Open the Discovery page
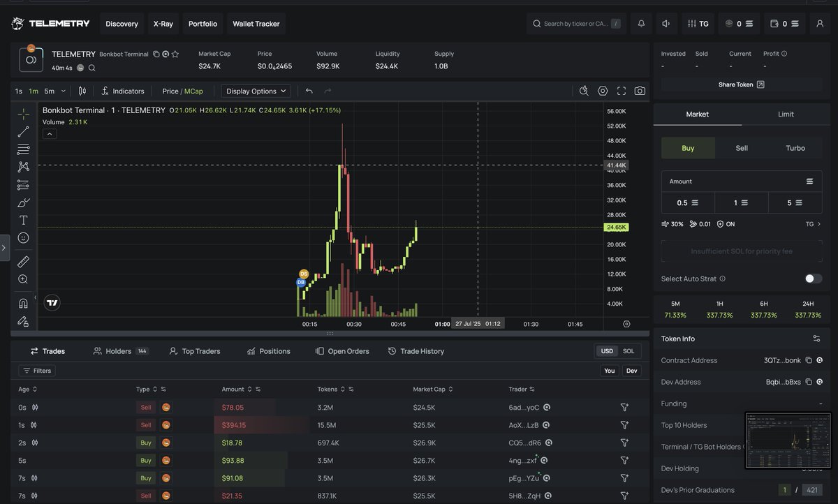The image size is (838, 504). pyautogui.click(x=122, y=24)
